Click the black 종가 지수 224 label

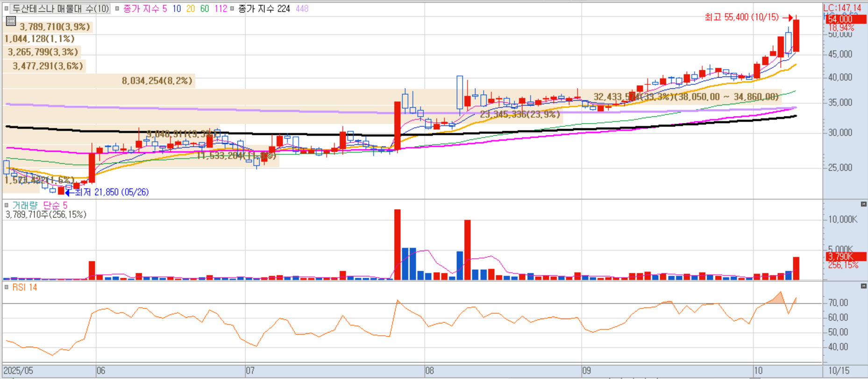(264, 9)
